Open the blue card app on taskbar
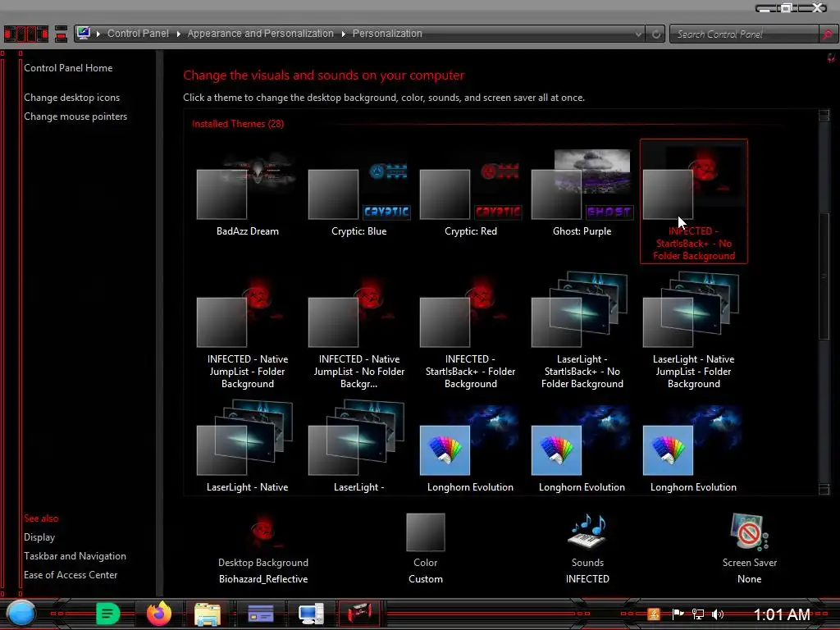The width and height of the screenshot is (840, 630). coord(261,614)
